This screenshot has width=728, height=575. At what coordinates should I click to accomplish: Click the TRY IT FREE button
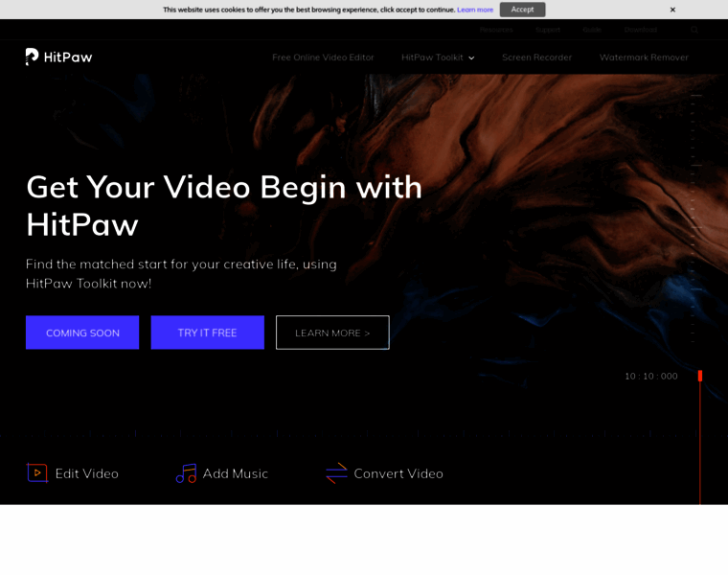[208, 333]
